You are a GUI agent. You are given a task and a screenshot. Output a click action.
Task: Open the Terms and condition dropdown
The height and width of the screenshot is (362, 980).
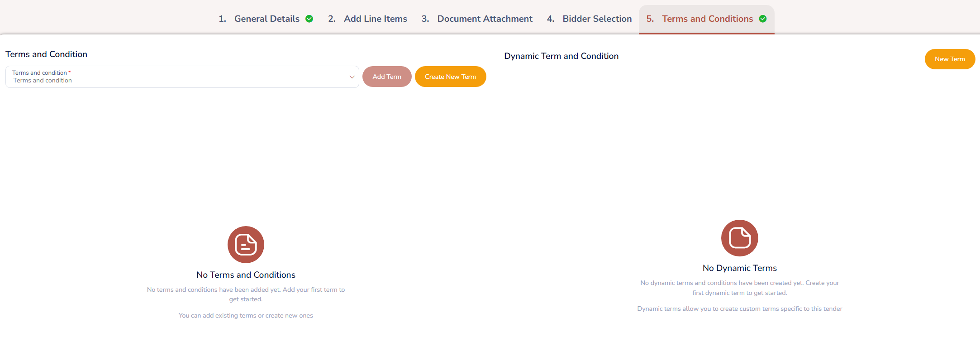(182, 77)
